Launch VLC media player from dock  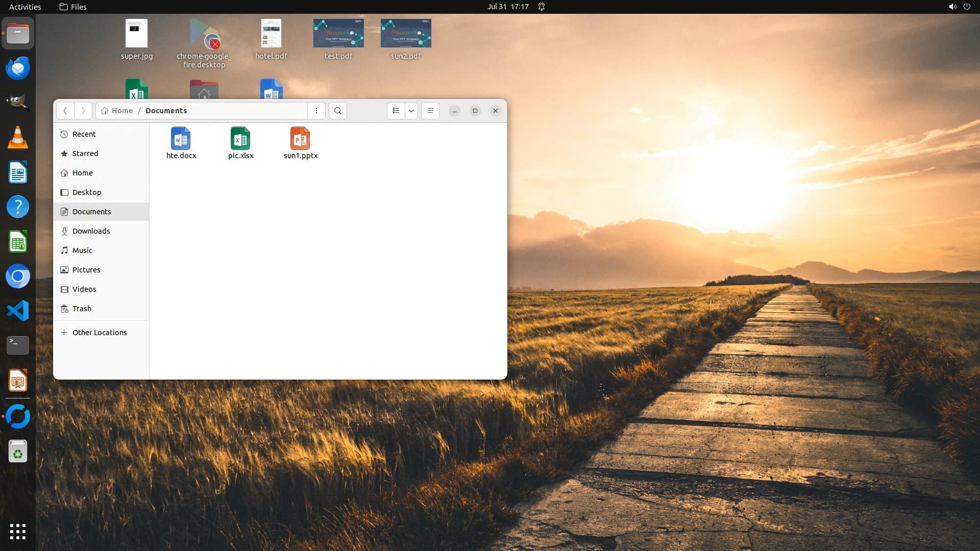[18, 138]
